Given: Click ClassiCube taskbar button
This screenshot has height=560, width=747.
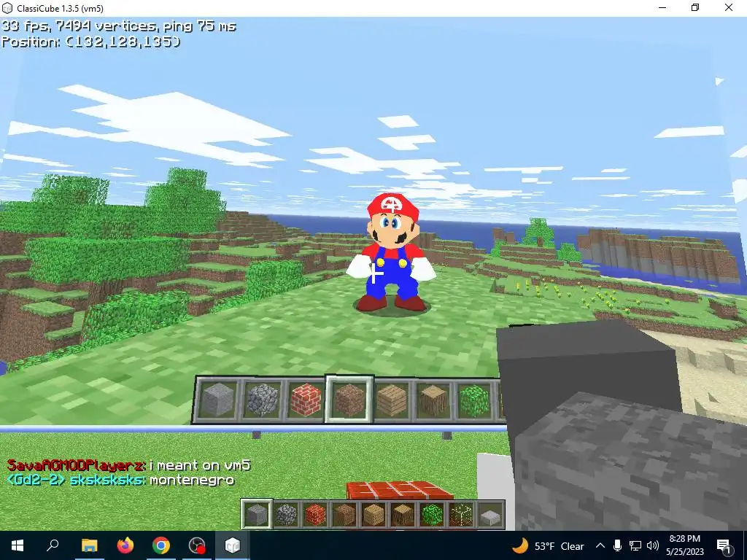Looking at the screenshot, I should (x=233, y=545).
